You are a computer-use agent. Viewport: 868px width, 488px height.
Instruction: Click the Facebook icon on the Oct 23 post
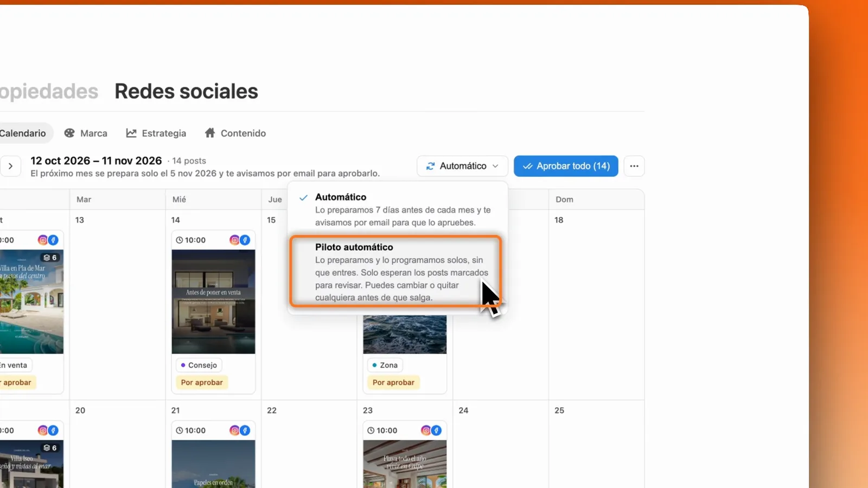(437, 430)
